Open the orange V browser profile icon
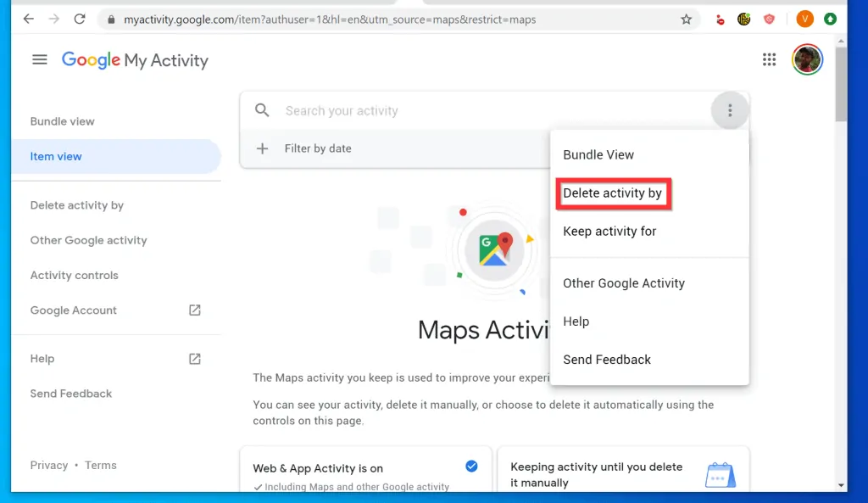Viewport: 868px width, 503px height. pyautogui.click(x=805, y=20)
